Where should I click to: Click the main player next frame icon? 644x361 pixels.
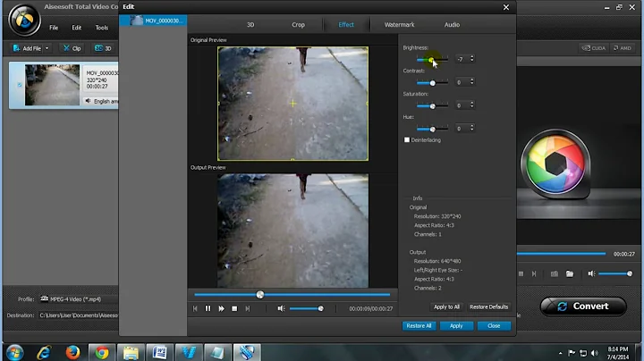click(534, 273)
